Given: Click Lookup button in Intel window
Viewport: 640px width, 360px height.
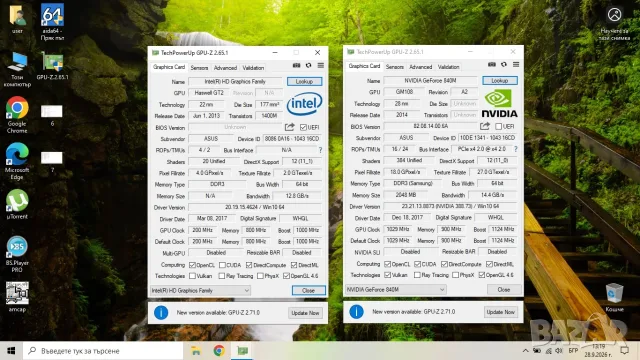Looking at the screenshot, I should (x=304, y=82).
